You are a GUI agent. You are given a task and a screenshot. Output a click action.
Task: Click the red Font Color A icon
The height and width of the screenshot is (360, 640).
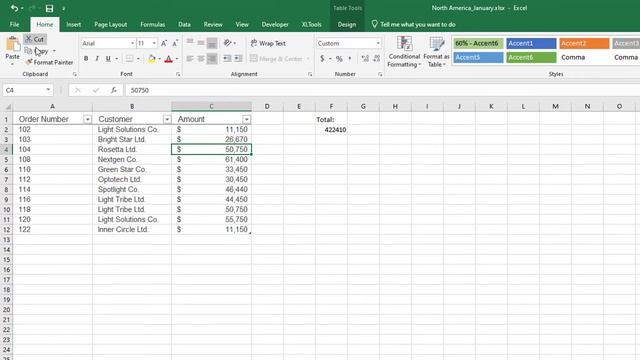169,59
